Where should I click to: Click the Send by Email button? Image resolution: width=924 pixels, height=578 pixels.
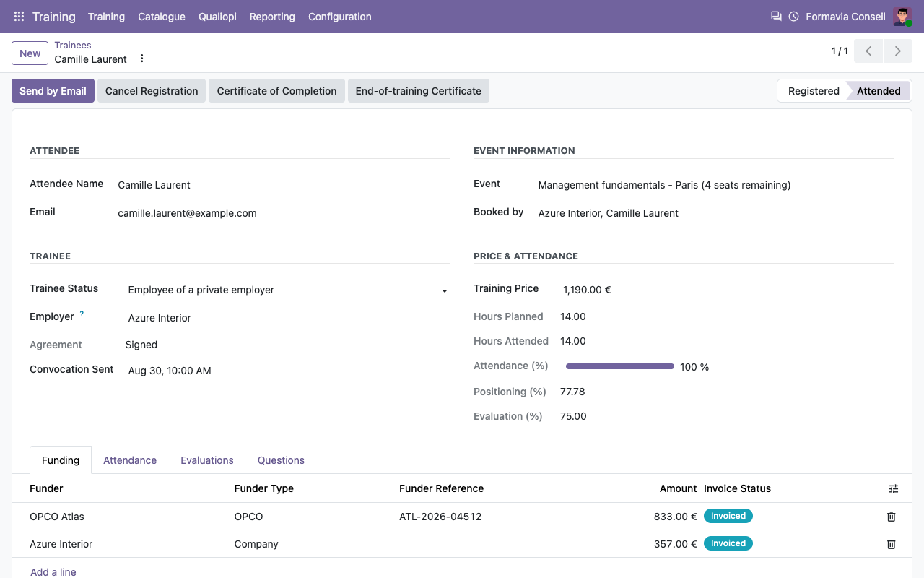click(x=53, y=91)
